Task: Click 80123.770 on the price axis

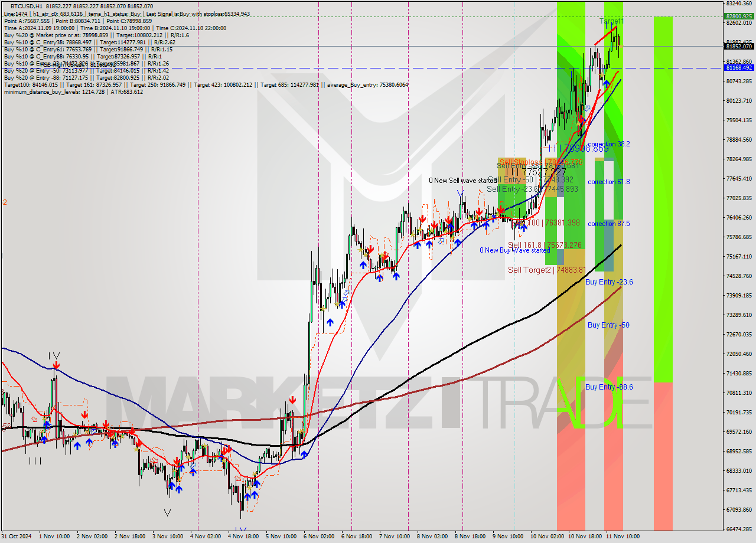Action: click(x=739, y=101)
